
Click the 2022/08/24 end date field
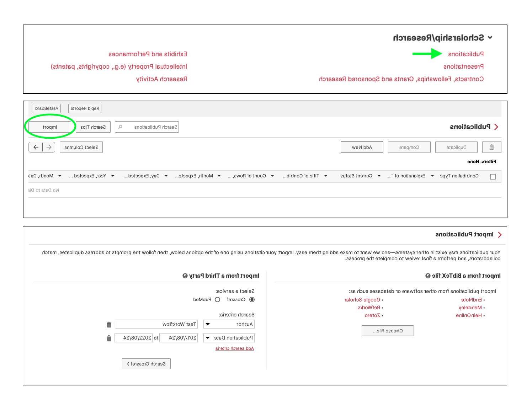pyautogui.click(x=134, y=338)
